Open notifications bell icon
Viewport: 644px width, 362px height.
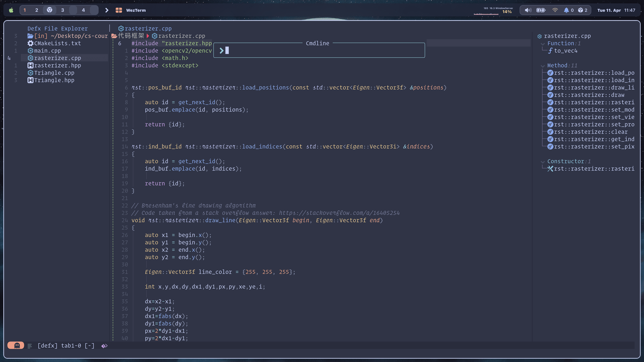[566, 10]
